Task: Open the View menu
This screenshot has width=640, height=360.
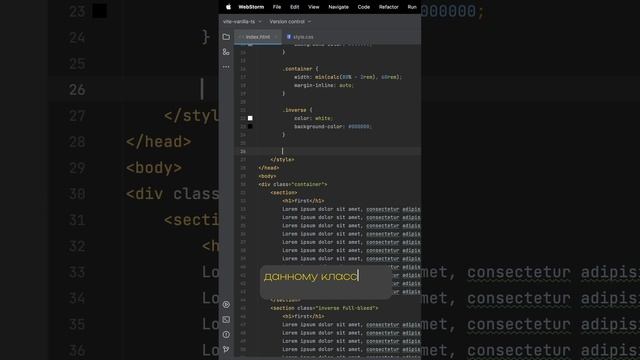Action: coord(313,7)
